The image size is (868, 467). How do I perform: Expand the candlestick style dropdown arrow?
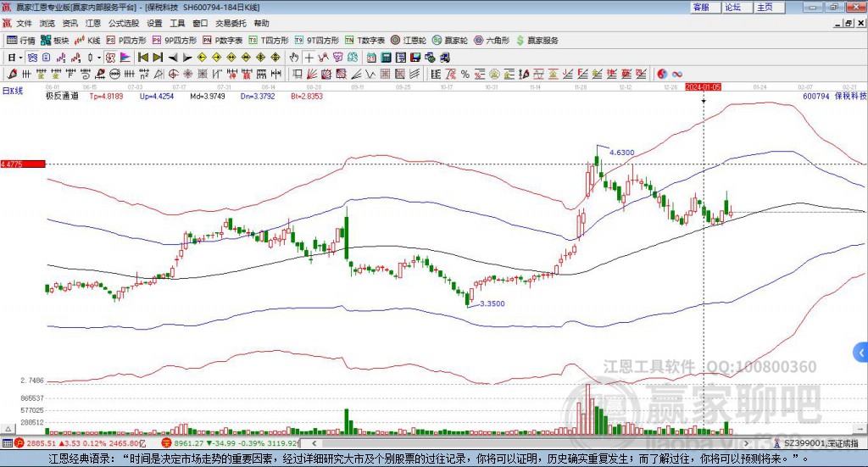[99, 58]
